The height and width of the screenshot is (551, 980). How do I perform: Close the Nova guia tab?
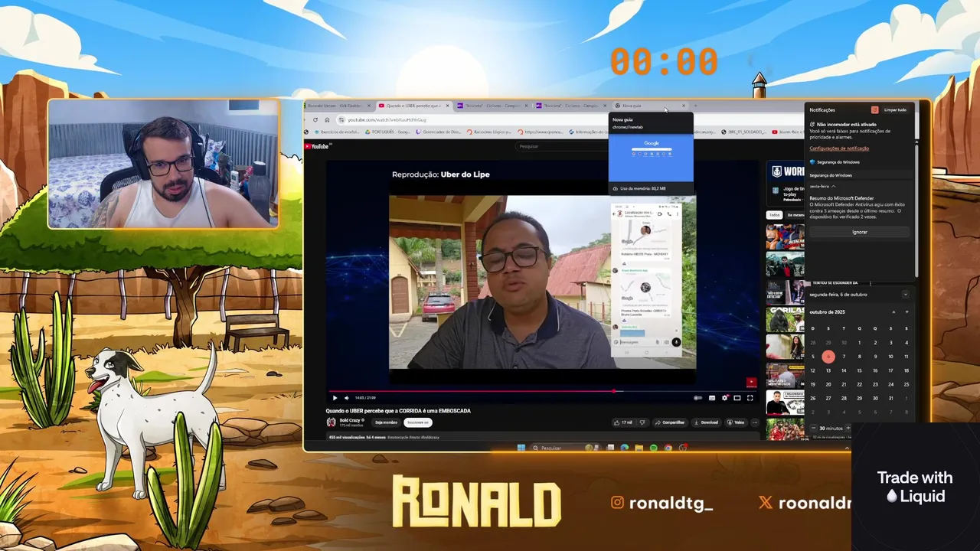tap(684, 106)
